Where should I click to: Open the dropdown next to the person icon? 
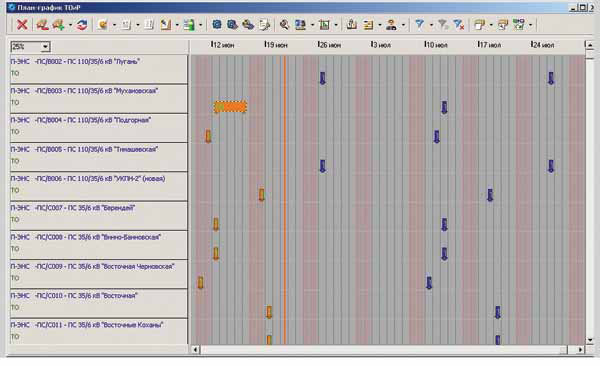click(403, 25)
